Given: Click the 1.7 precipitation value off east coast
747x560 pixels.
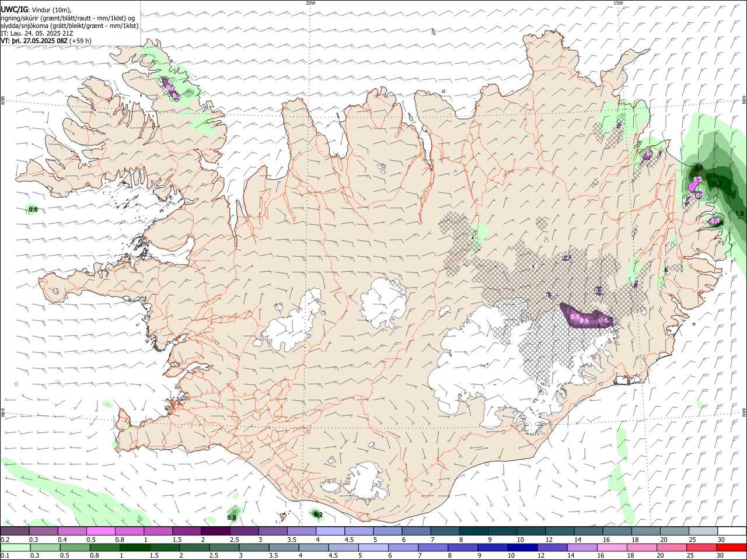Looking at the screenshot, I should [718, 184].
